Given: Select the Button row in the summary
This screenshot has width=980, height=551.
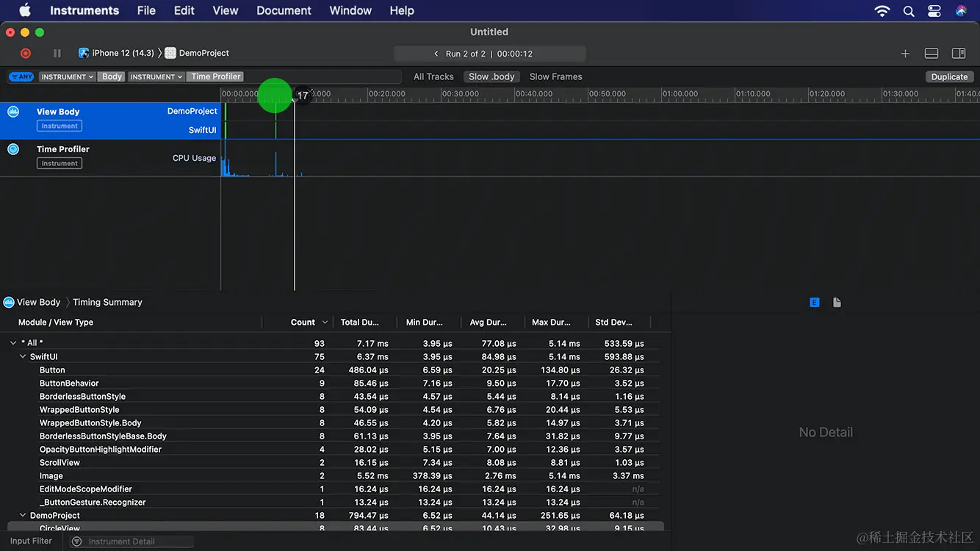Looking at the screenshot, I should (334, 370).
